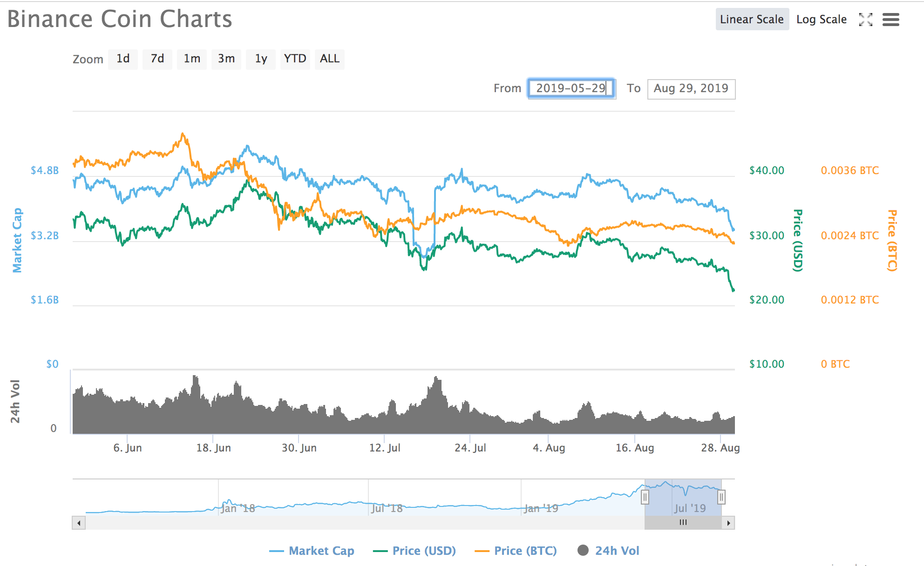Toggle fullscreen chart view icon
The image size is (924, 566).
(x=865, y=20)
